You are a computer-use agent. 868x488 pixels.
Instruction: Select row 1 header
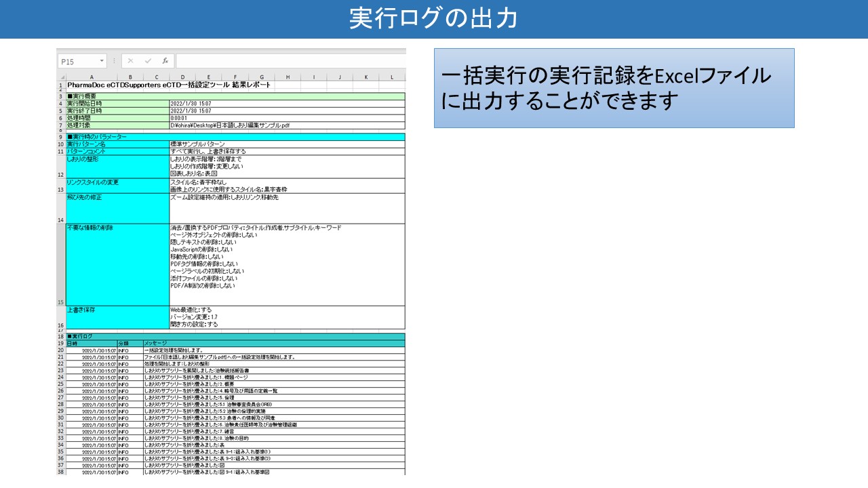[x=60, y=85]
